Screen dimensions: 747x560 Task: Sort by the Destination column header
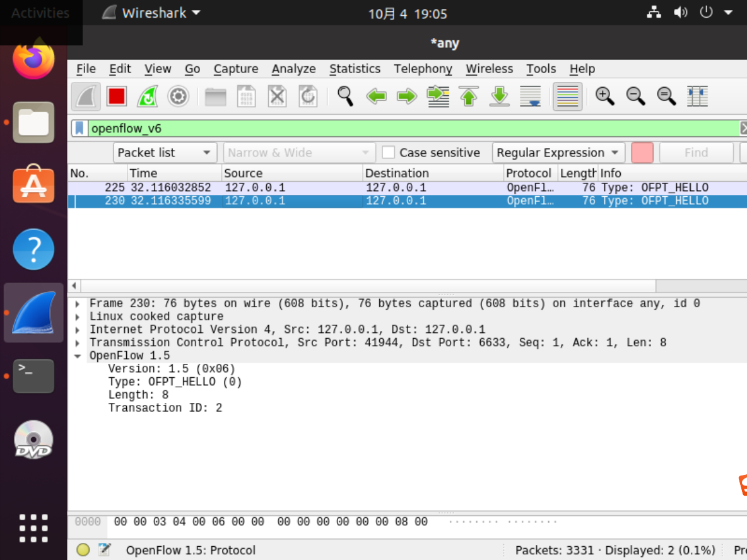pos(433,173)
